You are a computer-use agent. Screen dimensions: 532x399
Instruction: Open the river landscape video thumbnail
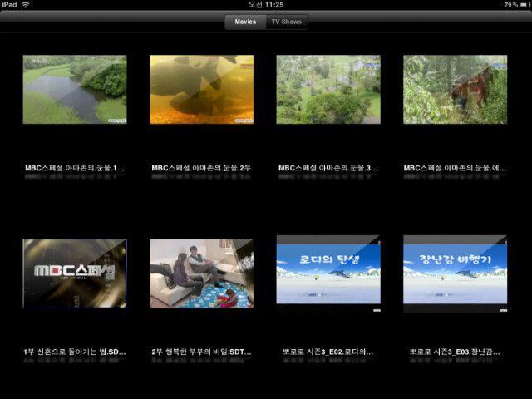tap(75, 89)
